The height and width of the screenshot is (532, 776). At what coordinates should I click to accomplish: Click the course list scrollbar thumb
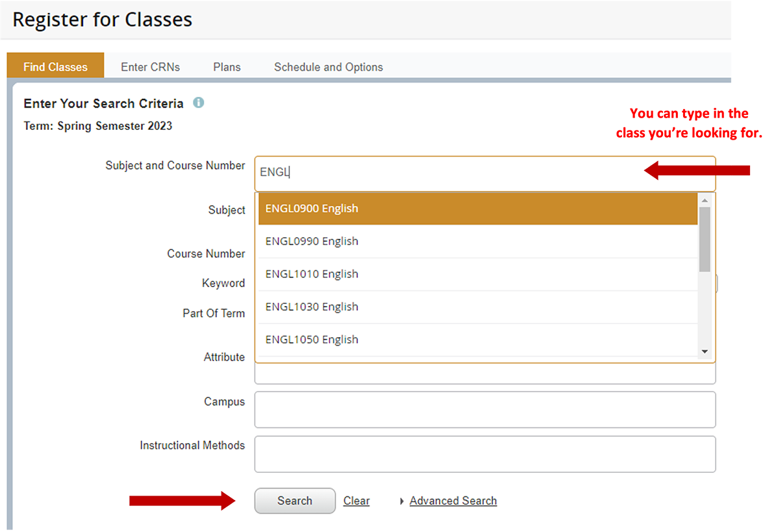705,238
